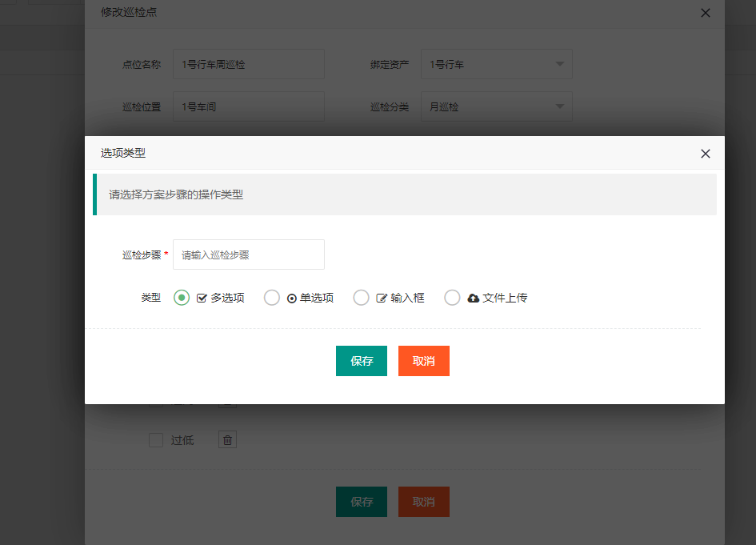Select the 多选项 radio button
The image size is (756, 545).
[x=182, y=298]
